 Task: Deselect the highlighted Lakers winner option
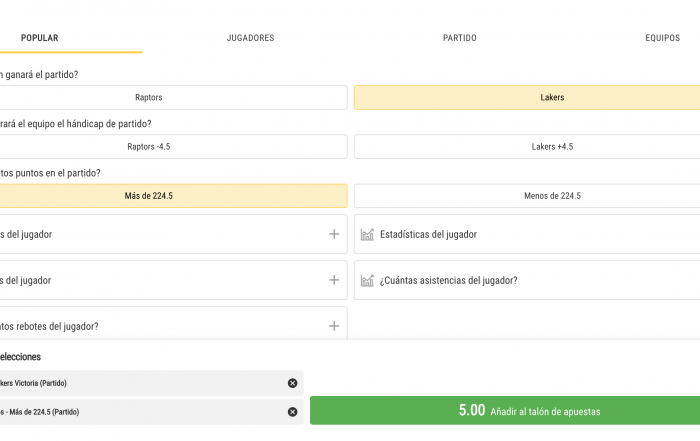pyautogui.click(x=527, y=97)
